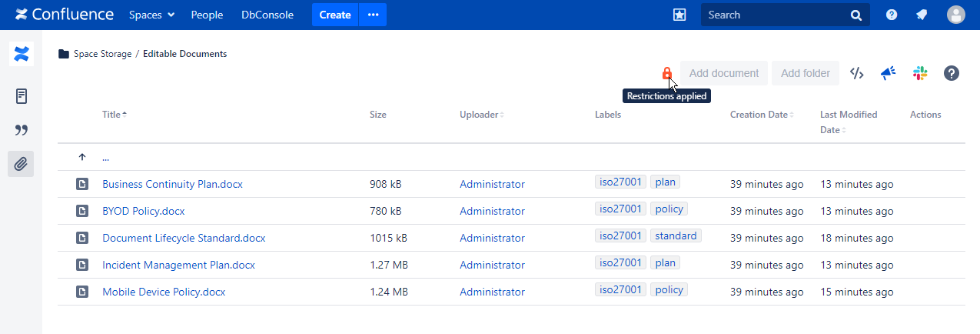Image resolution: width=980 pixels, height=334 pixels.
Task: Open the starred favorites icon in header
Action: click(x=679, y=15)
